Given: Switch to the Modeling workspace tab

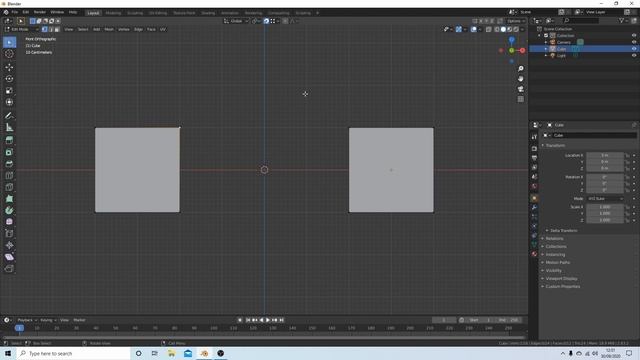Looking at the screenshot, I should 113,13.
